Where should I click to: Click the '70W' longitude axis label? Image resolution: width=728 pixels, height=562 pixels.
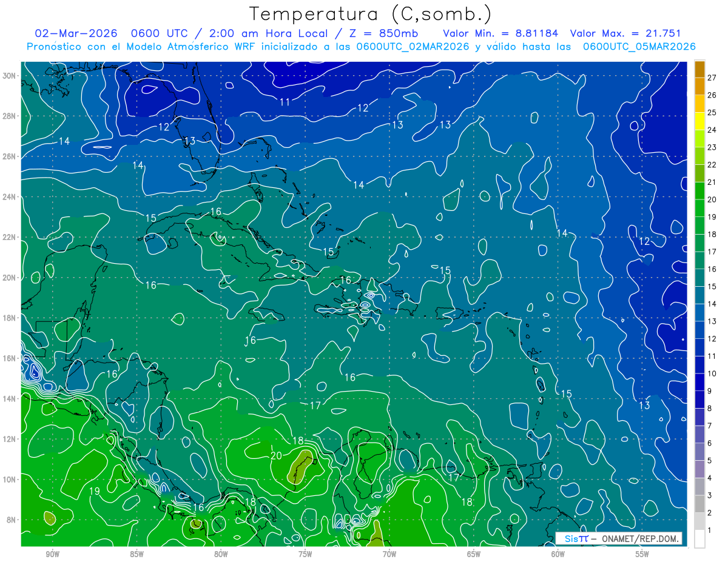point(389,554)
